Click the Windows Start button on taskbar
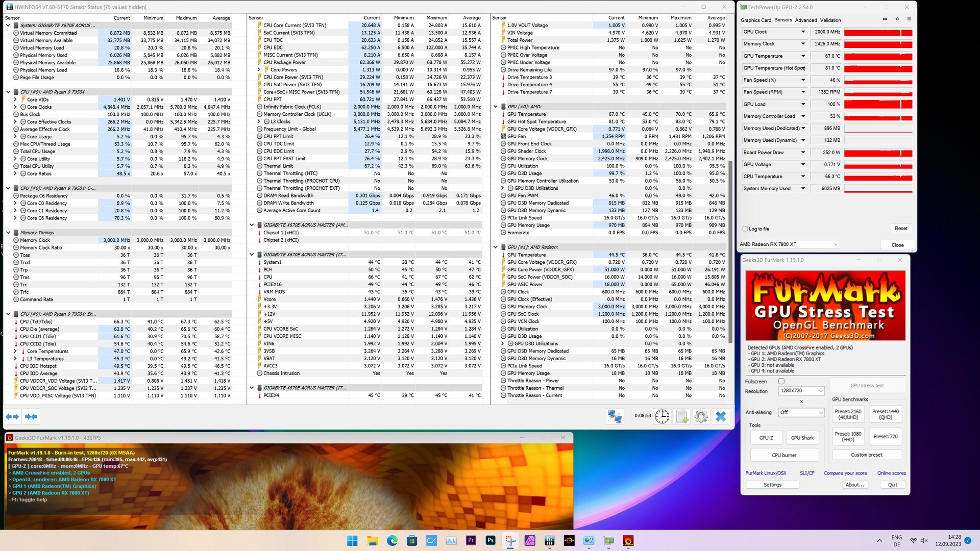The width and height of the screenshot is (980, 551). (x=352, y=541)
